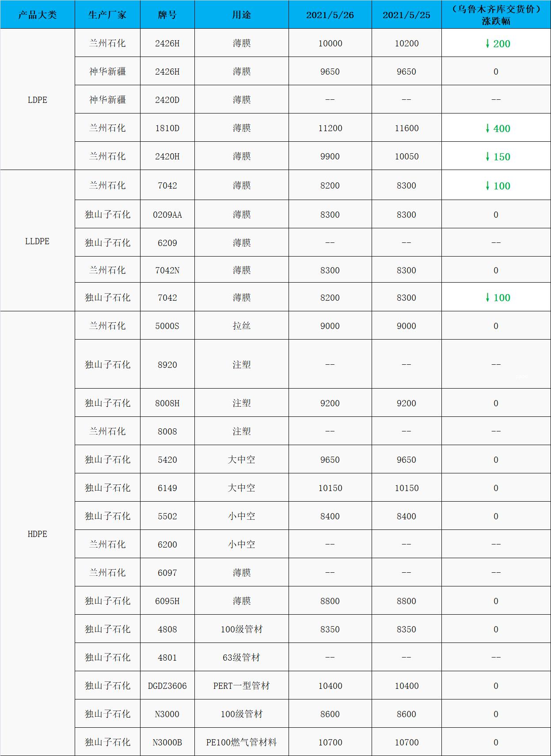This screenshot has height=756, width=551.
Task: Click the 牌号 column header
Action: [167, 15]
